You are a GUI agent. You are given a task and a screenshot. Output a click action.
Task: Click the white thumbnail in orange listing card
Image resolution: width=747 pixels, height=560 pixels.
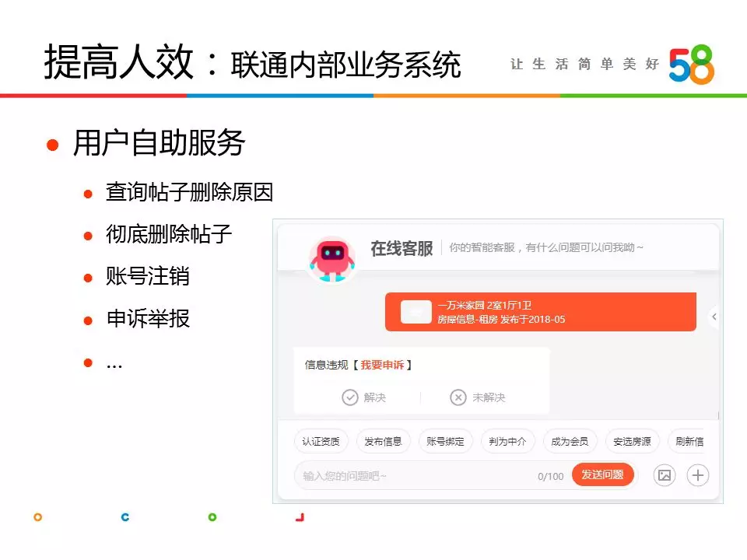point(416,312)
